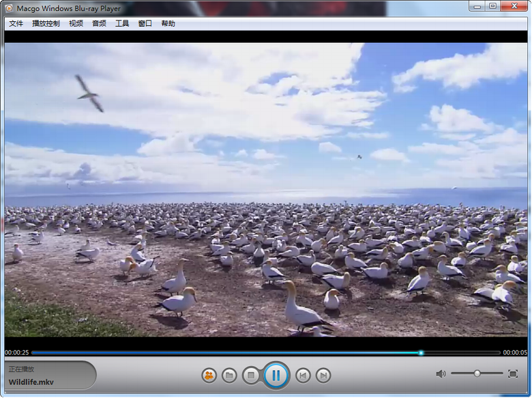
Task: Stop the video with the square button
Action: [250, 375]
